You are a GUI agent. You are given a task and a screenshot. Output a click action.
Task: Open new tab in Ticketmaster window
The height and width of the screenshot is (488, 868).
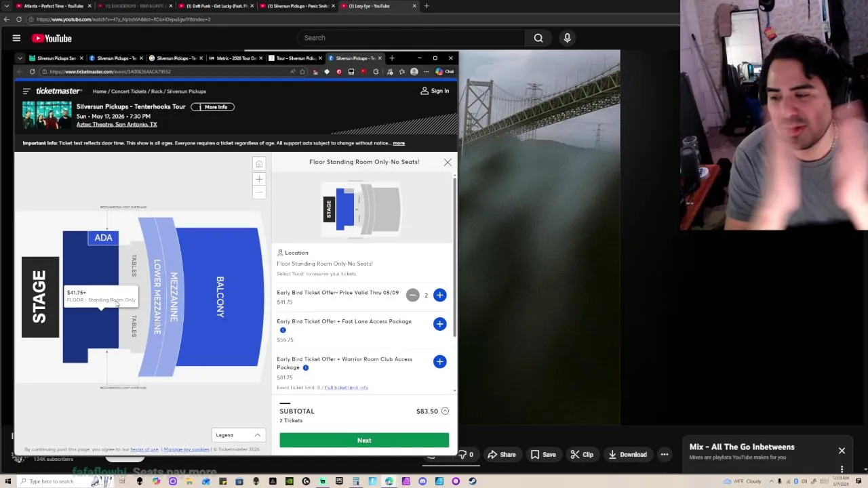(x=392, y=58)
